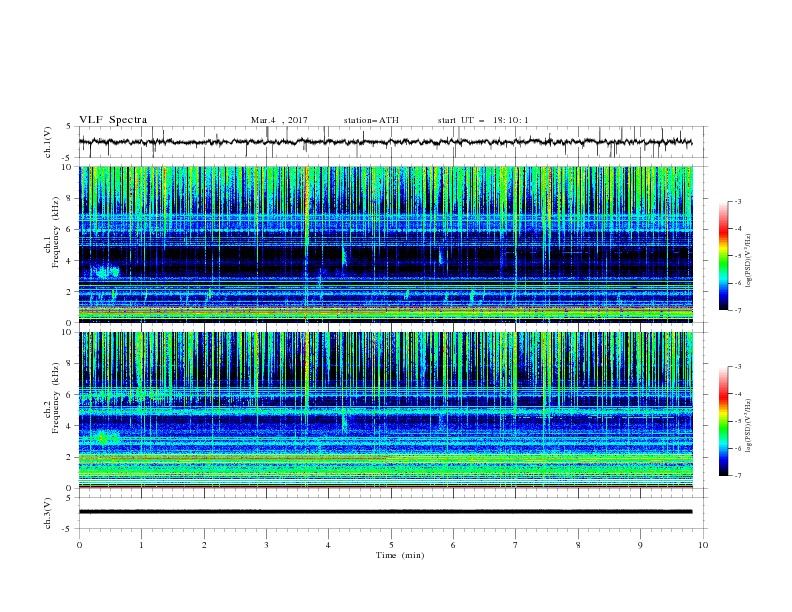This screenshot has width=792, height=612.
Task: Click the "-3" tick on ch.1 colorbar
Action: [737, 201]
